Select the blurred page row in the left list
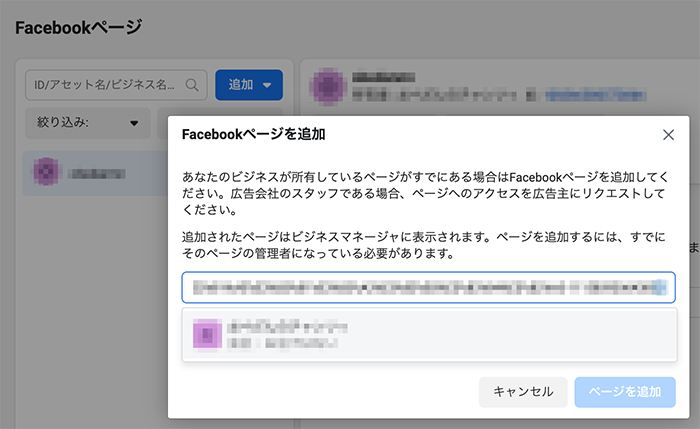 point(95,173)
